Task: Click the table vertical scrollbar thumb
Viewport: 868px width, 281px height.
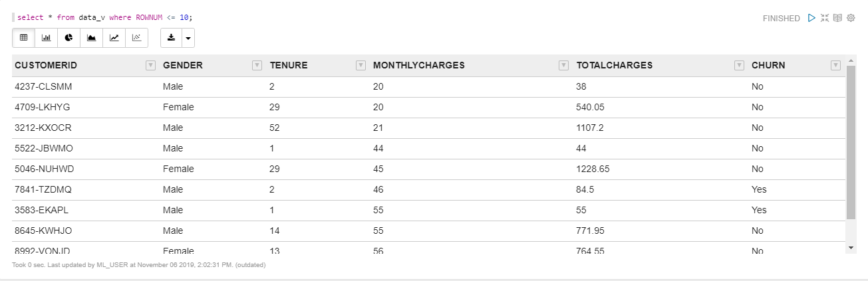Action: point(851,142)
